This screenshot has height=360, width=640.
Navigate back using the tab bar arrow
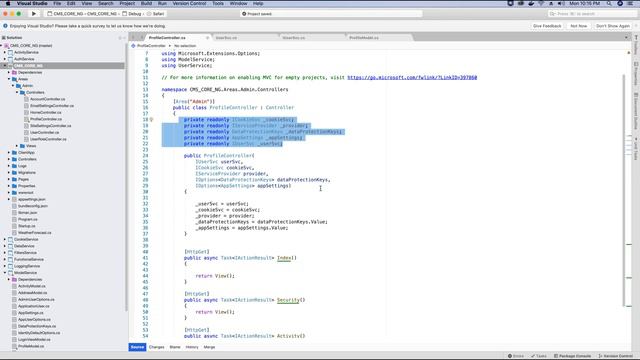(134, 38)
